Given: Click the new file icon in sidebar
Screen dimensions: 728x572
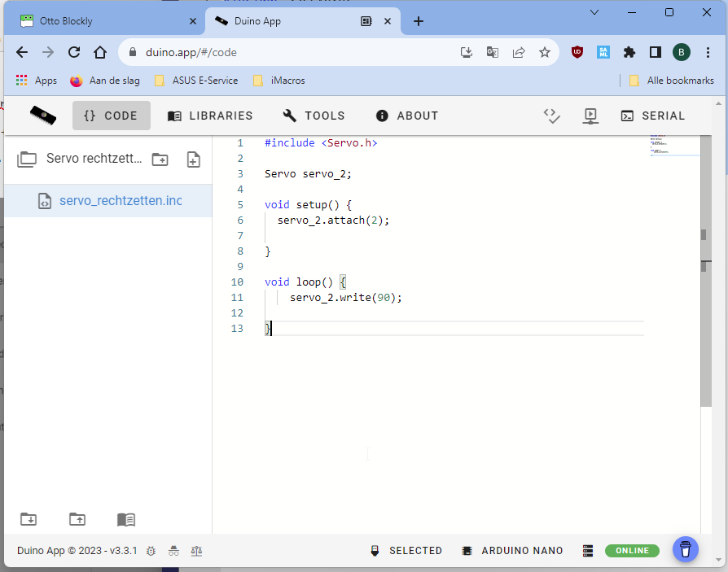Looking at the screenshot, I should pos(193,159).
